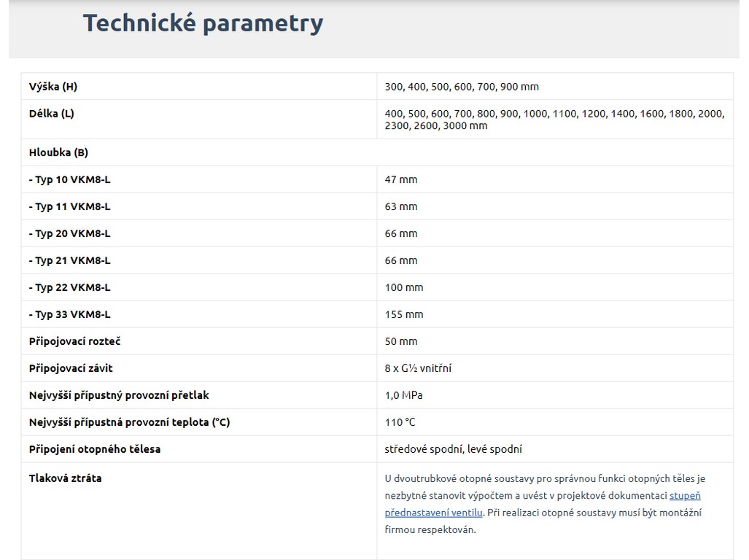Select the "Typ 11 VKM8-L" label

70,206
